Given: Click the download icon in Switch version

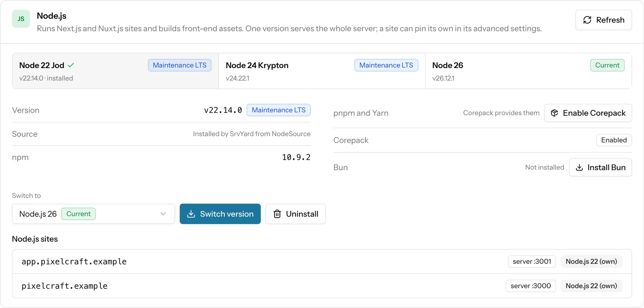Looking at the screenshot, I should (x=191, y=214).
